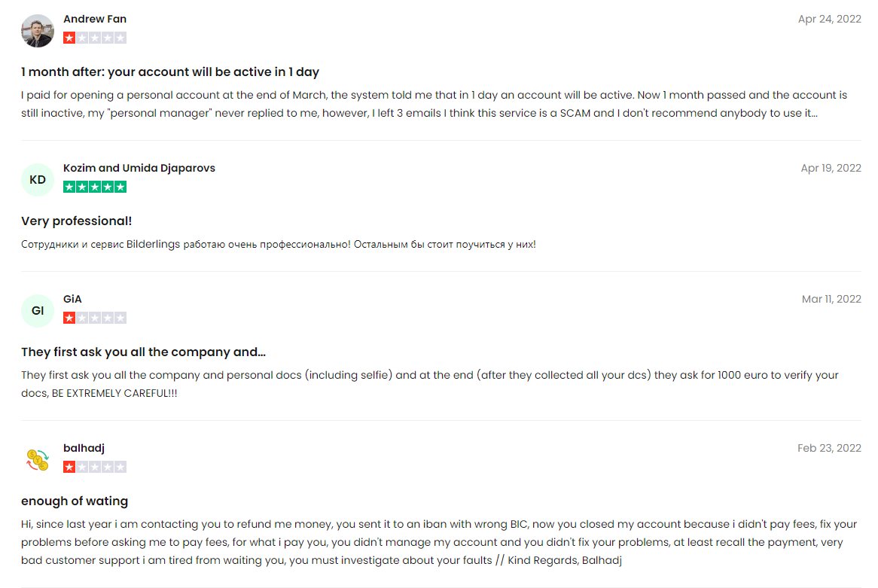Click balhadj's coin exchange avatar icon
Viewport: 878px width, 588px height.
click(x=38, y=460)
